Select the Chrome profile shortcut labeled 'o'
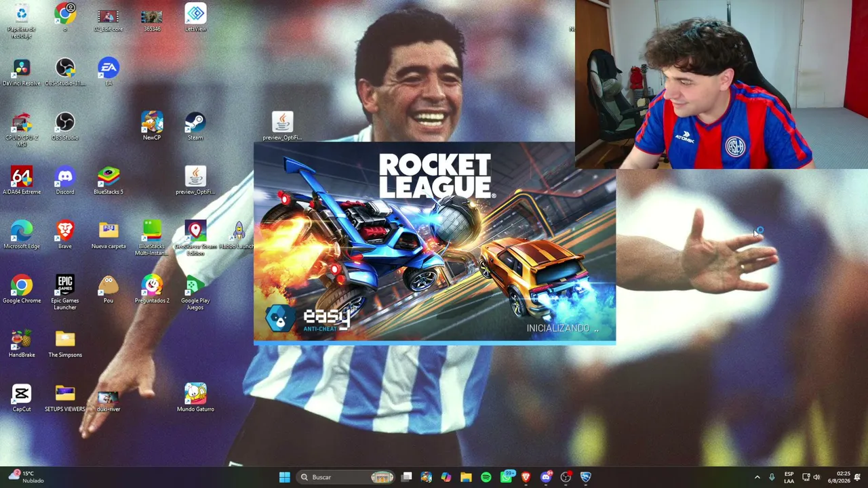The image size is (868, 488). (x=65, y=18)
